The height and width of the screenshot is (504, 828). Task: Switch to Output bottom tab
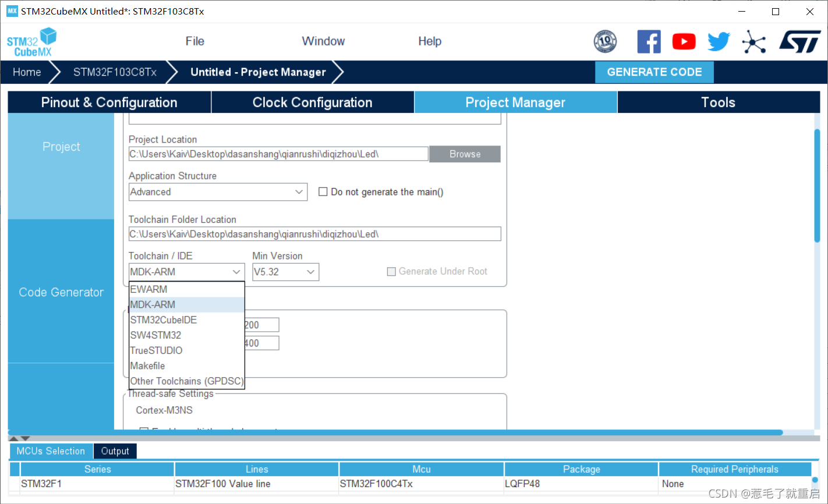[x=115, y=451]
